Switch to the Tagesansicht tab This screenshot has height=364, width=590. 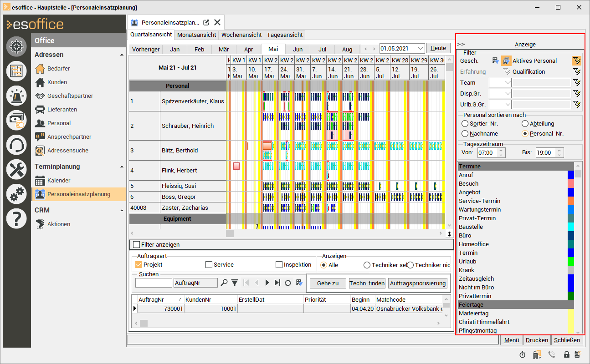(x=285, y=35)
